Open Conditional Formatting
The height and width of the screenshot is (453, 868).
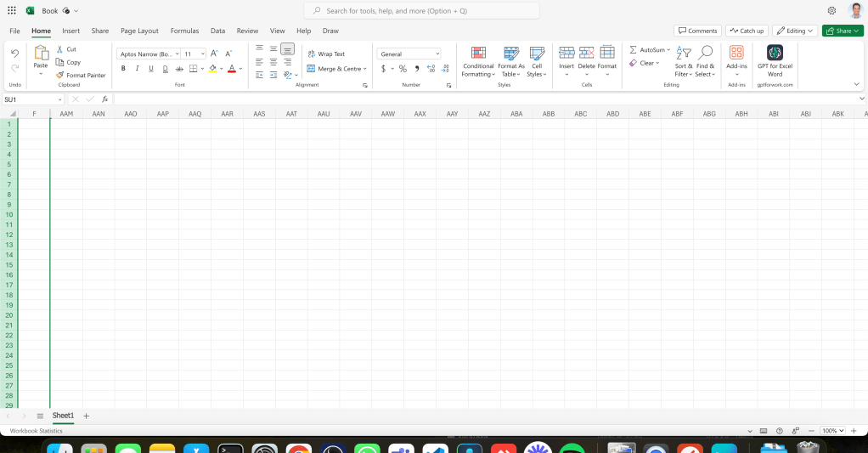(x=478, y=61)
